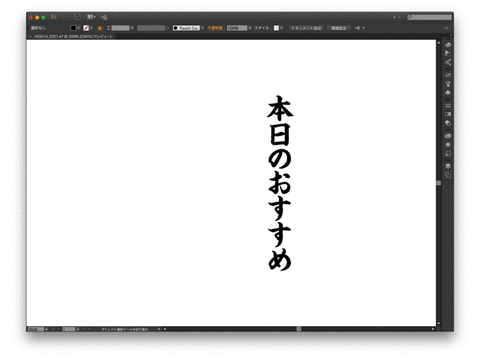Click the black fill color swatch

pos(73,28)
